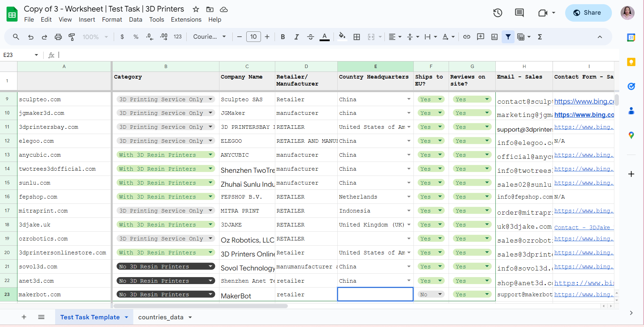644x327 pixels.
Task: Open Google Keep side panel
Action: [x=631, y=62]
